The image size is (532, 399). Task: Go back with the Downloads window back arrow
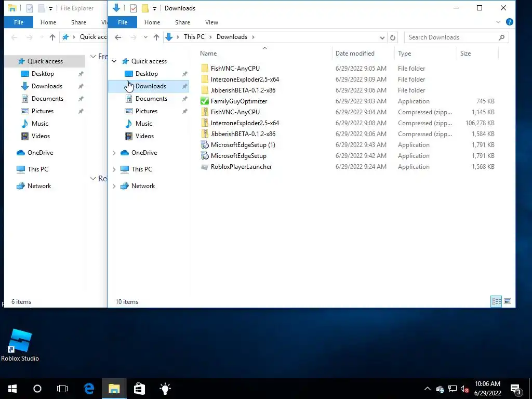(x=118, y=37)
